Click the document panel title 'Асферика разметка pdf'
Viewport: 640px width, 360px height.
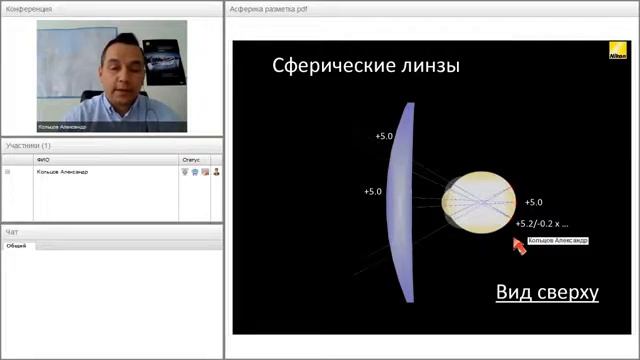(x=268, y=9)
